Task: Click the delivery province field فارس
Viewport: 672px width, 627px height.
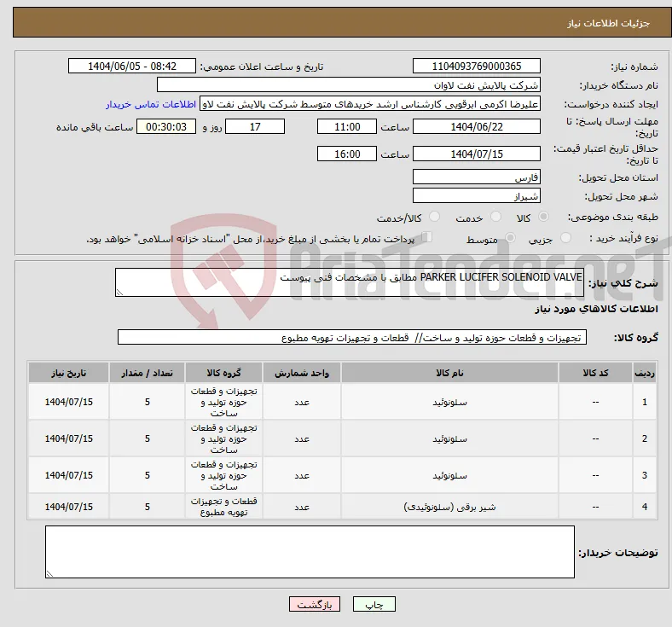Action: pos(476,177)
